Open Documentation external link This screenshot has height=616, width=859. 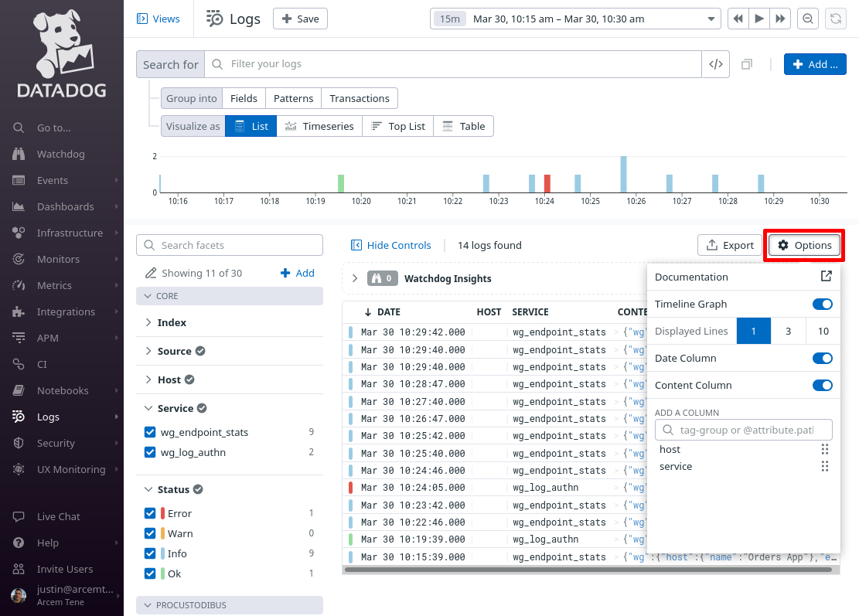point(826,277)
